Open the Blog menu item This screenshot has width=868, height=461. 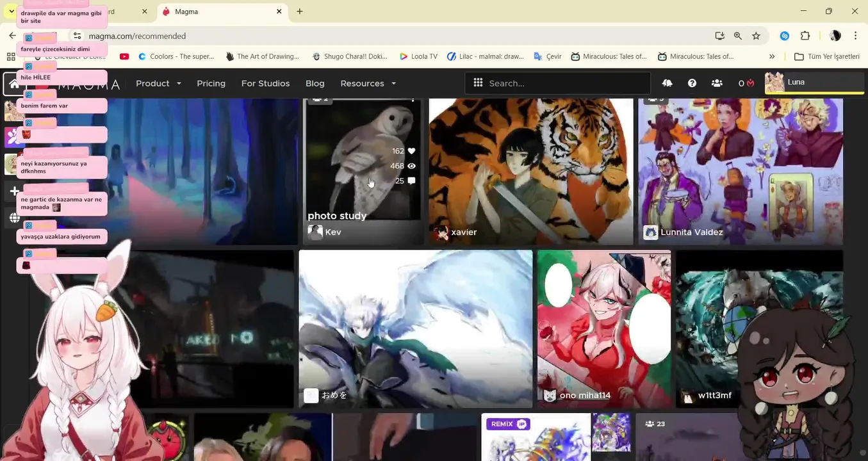coord(315,83)
